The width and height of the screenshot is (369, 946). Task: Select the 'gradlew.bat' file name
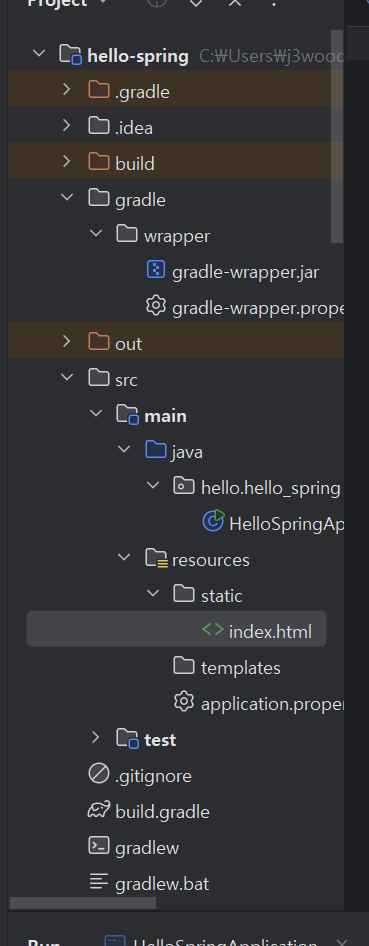coord(162,884)
